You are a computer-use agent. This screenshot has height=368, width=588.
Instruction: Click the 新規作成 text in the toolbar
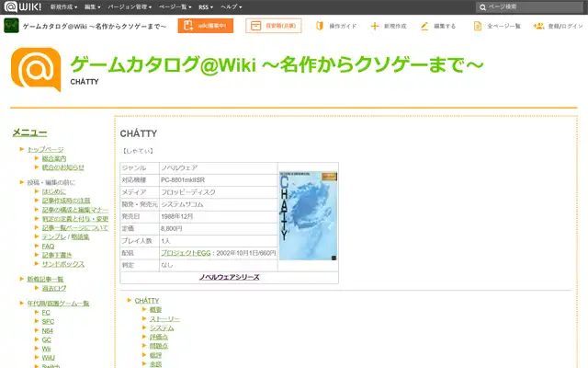click(x=395, y=26)
